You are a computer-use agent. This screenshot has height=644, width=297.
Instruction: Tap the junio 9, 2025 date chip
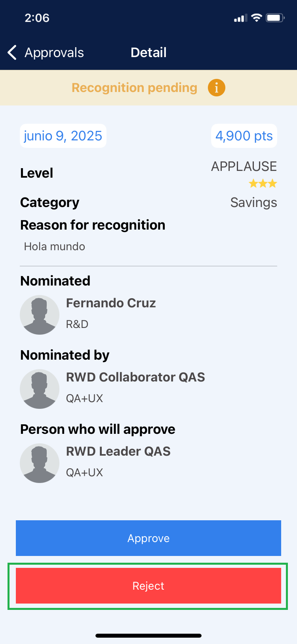point(63,136)
